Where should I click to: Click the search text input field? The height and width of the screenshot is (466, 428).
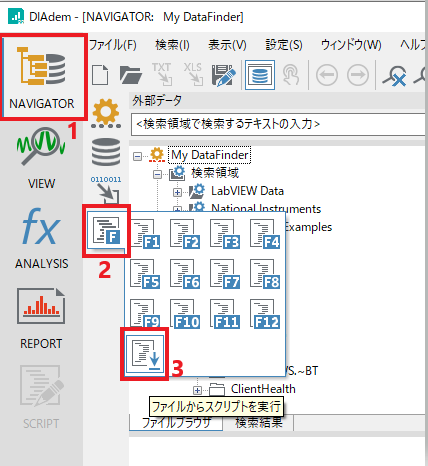tap(279, 124)
